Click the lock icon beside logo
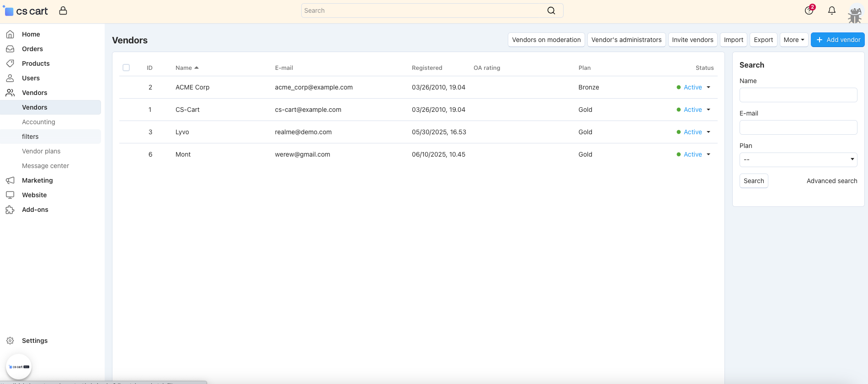Image resolution: width=868 pixels, height=384 pixels. (x=63, y=11)
